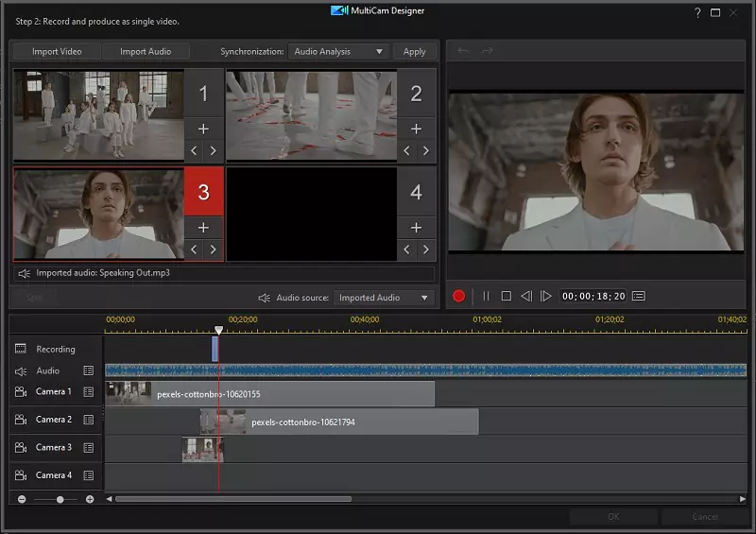Open Camera 4 track options list icon
Image resolution: width=756 pixels, height=534 pixels.
tap(88, 475)
